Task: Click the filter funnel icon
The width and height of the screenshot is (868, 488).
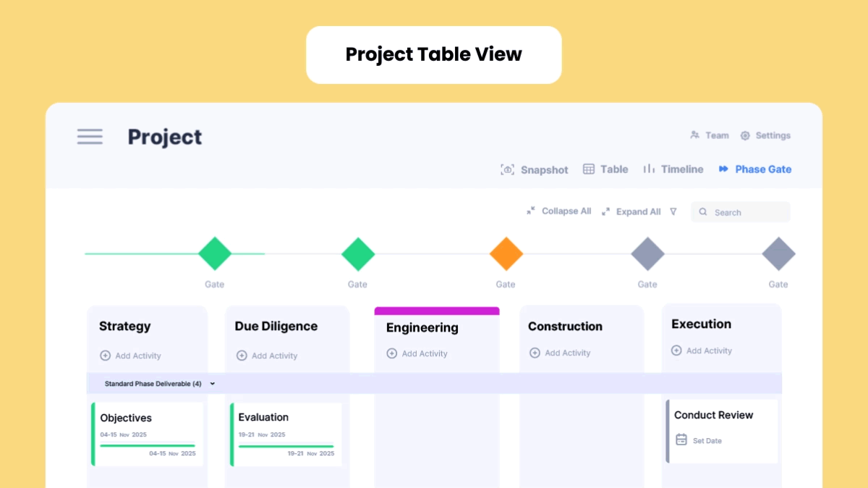Action: (673, 212)
